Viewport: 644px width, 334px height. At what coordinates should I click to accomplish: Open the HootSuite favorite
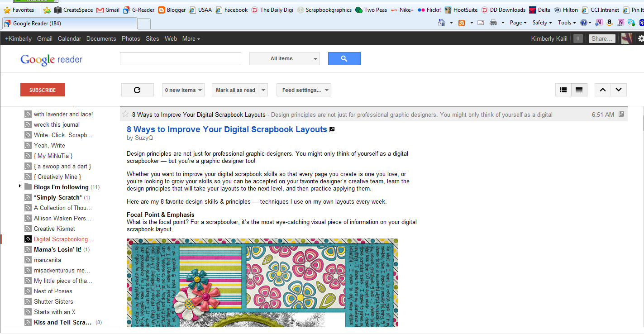point(461,10)
